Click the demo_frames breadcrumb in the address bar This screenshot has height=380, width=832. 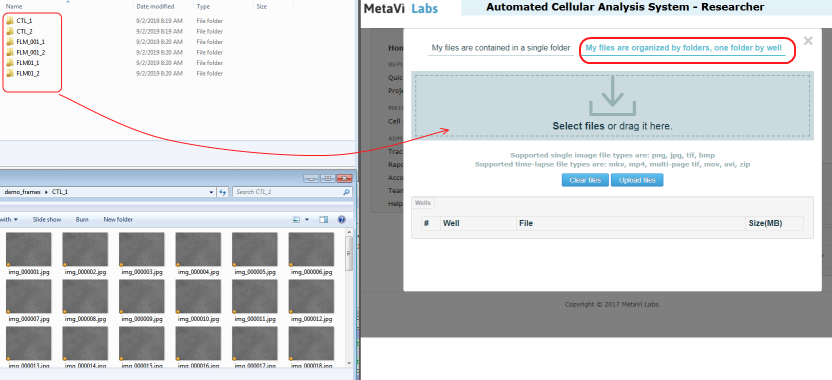(x=23, y=192)
